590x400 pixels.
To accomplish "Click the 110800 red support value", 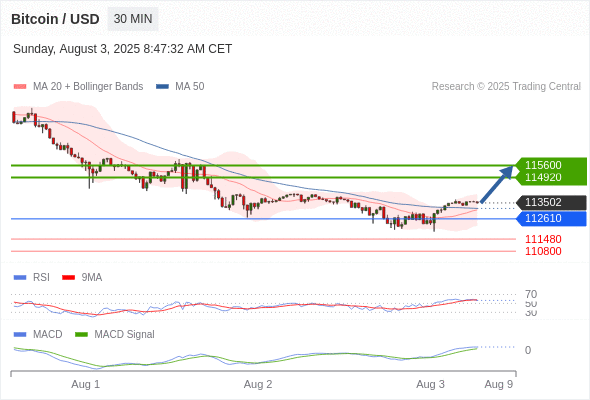I will pyautogui.click(x=543, y=251).
